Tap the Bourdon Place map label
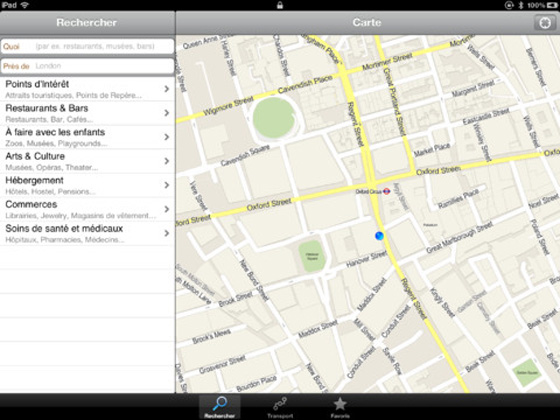This screenshot has height=420, width=560. point(256,384)
